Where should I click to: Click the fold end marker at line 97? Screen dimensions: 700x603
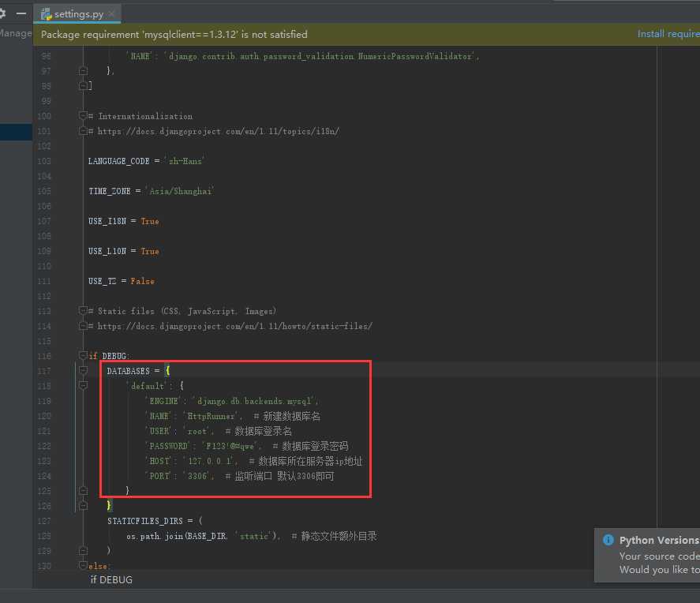pyautogui.click(x=83, y=70)
